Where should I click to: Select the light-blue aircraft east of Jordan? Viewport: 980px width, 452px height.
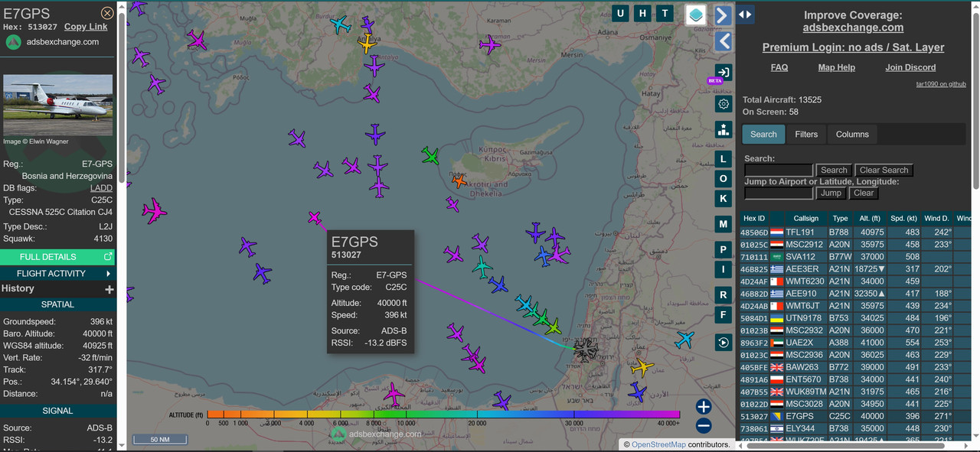pos(684,339)
